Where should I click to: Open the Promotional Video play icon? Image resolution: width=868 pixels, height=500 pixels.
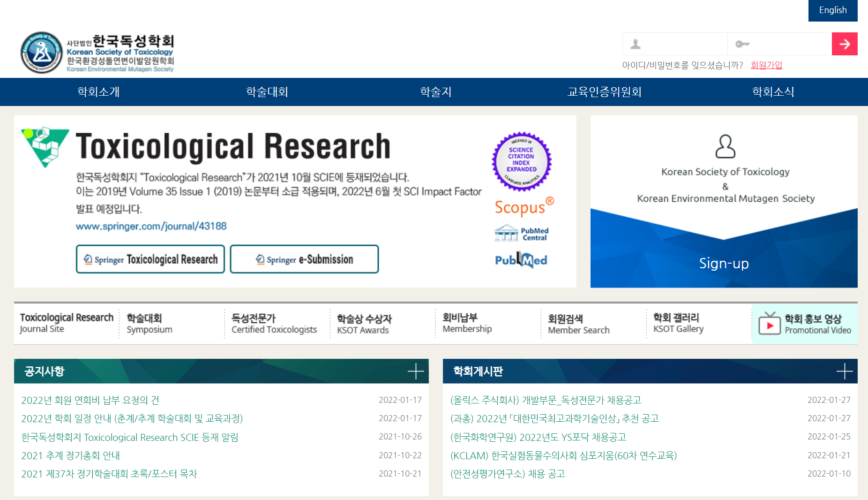click(x=769, y=324)
